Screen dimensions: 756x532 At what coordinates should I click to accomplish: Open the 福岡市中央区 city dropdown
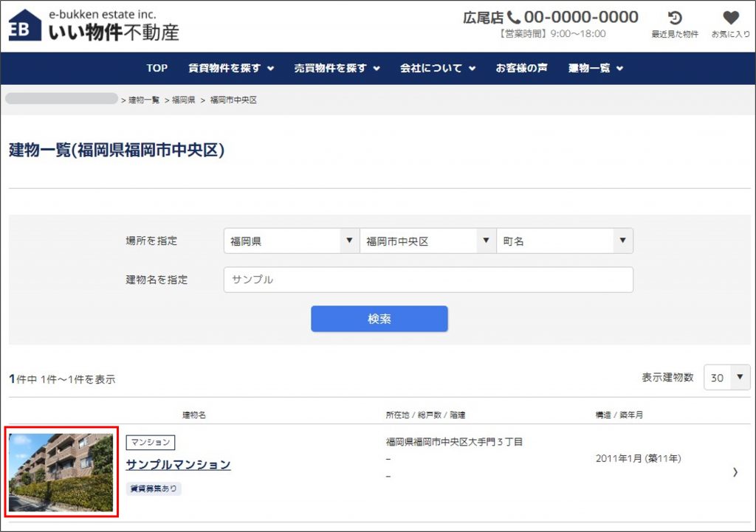click(427, 241)
